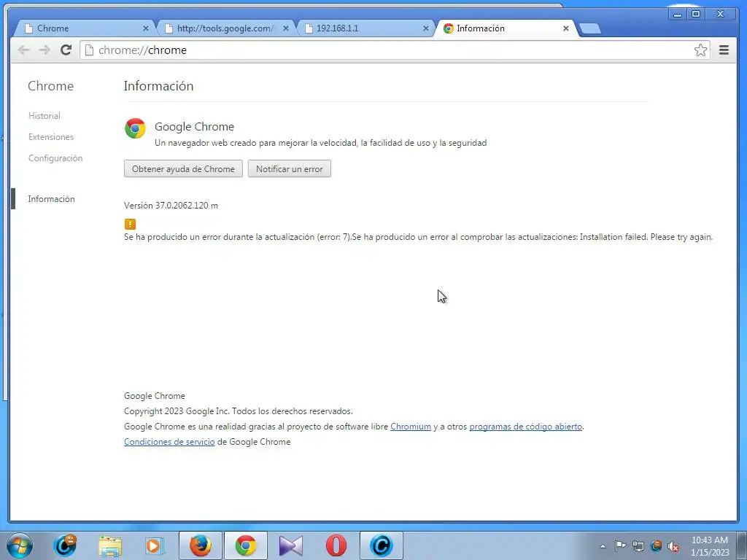
Task: Click the update error message text
Action: (418, 237)
